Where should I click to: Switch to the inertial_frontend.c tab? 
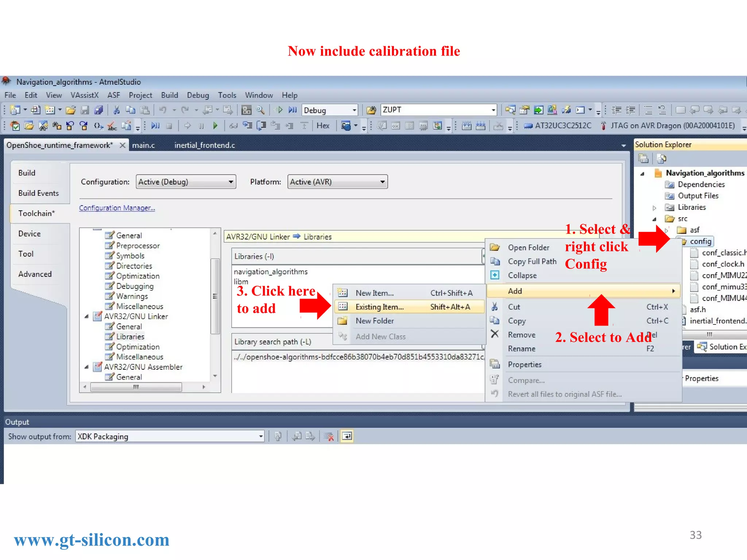(x=205, y=145)
